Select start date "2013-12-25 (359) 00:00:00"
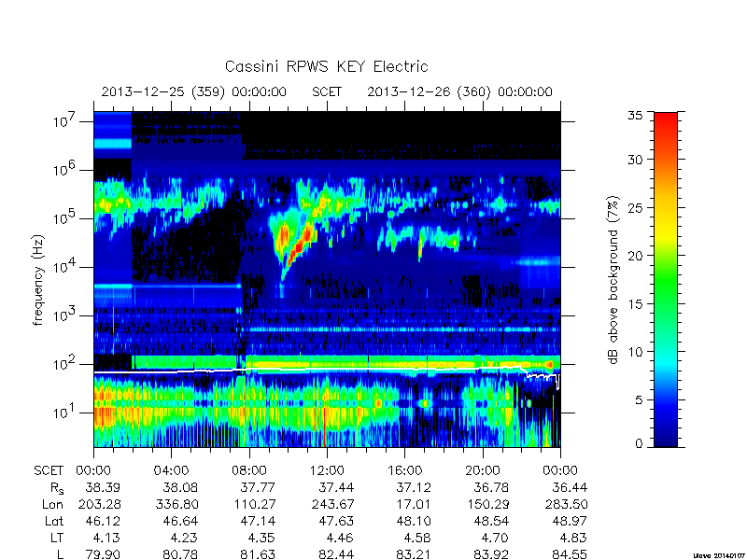 (x=194, y=91)
